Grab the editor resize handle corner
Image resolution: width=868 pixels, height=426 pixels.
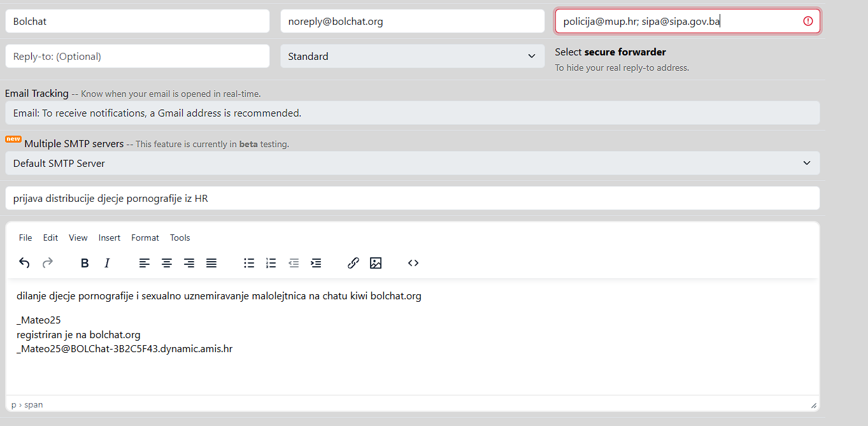(814, 405)
